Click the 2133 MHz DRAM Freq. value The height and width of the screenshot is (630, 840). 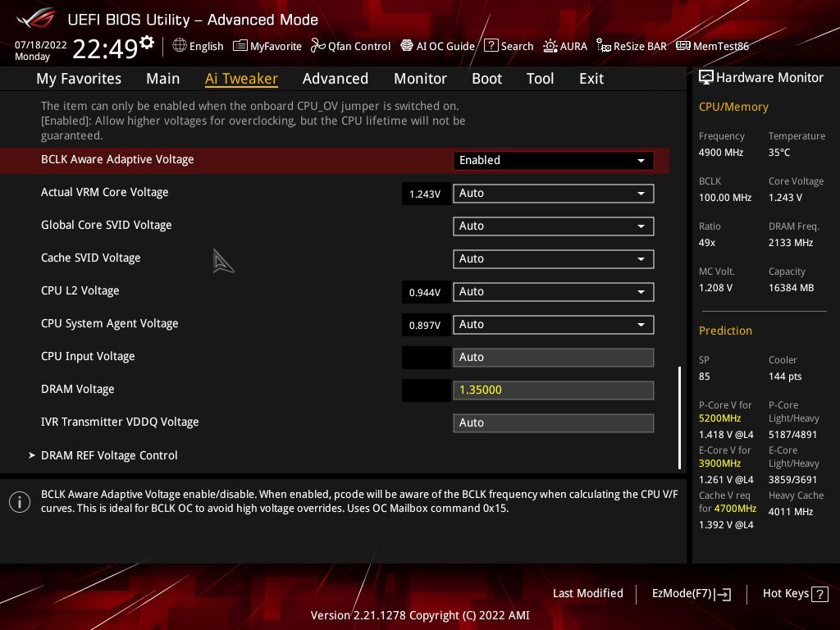791,243
